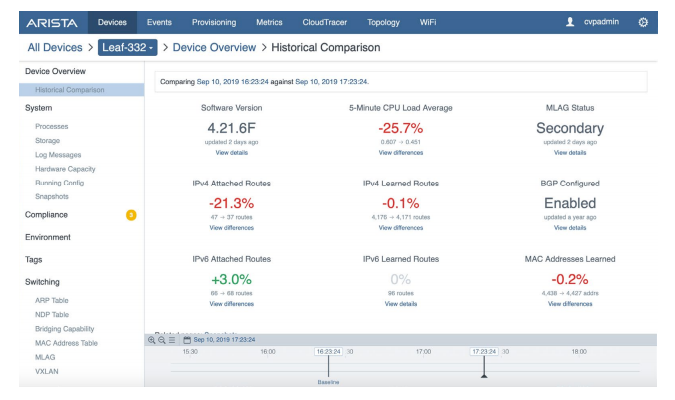
Task: Open ARP Table in the sidebar
Action: click(x=52, y=301)
